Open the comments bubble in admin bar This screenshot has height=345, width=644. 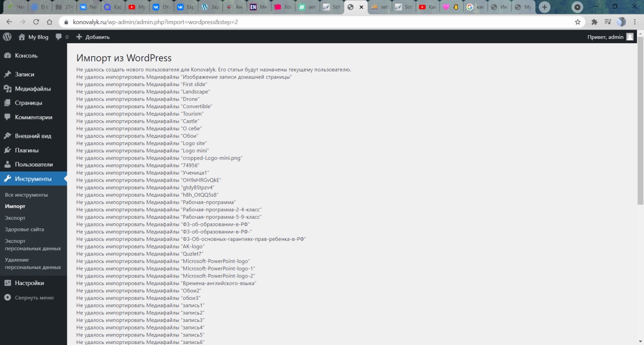(62, 37)
